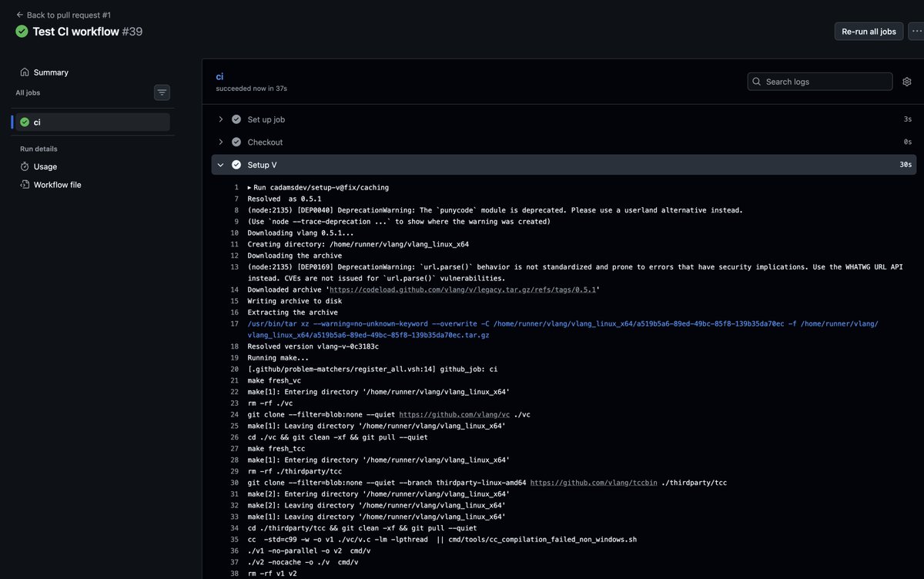Screen dimensions: 924x579
Task: Click the 'Writing archive to disk' log line
Action: [295, 301]
